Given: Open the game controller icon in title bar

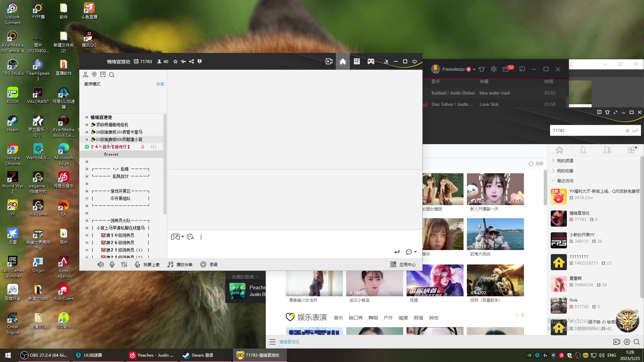Looking at the screenshot, I should [x=371, y=61].
